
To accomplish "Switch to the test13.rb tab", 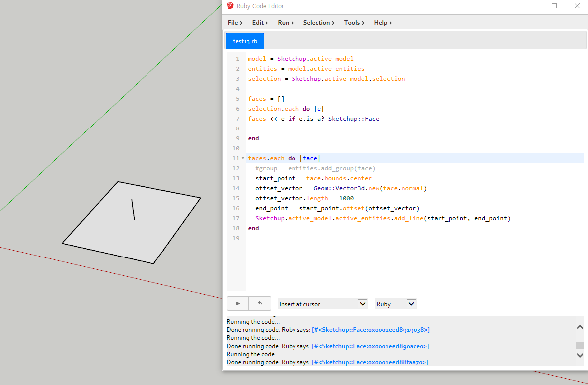I will tap(245, 41).
